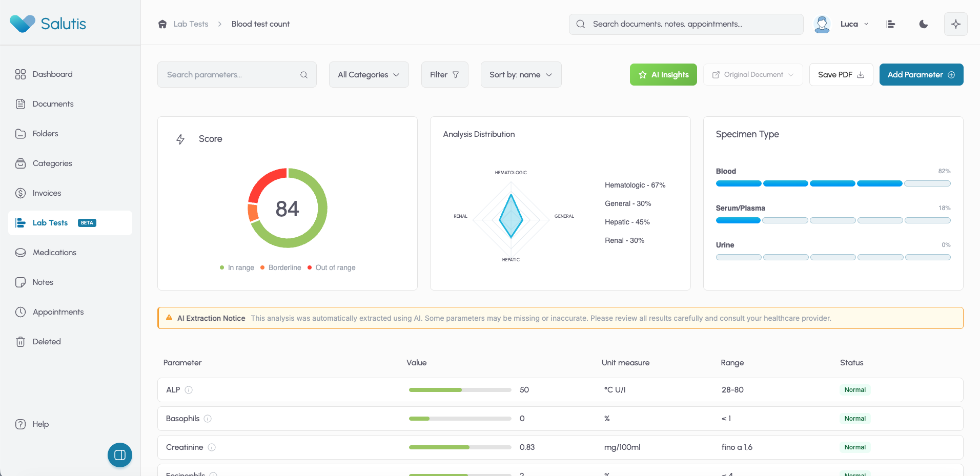Click the info icon beside Basophils
Viewport: 980px width, 476px height.
coord(208,419)
